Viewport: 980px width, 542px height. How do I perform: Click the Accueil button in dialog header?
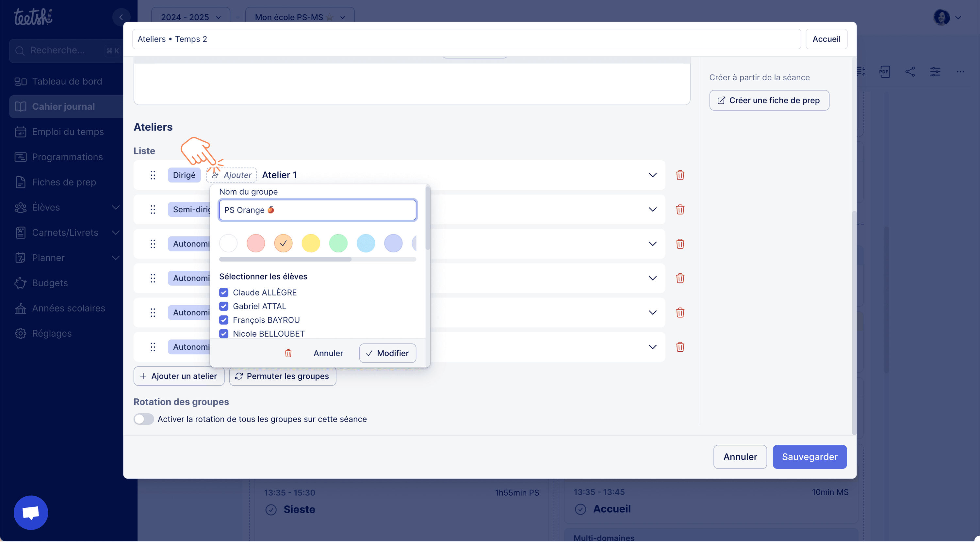click(826, 39)
